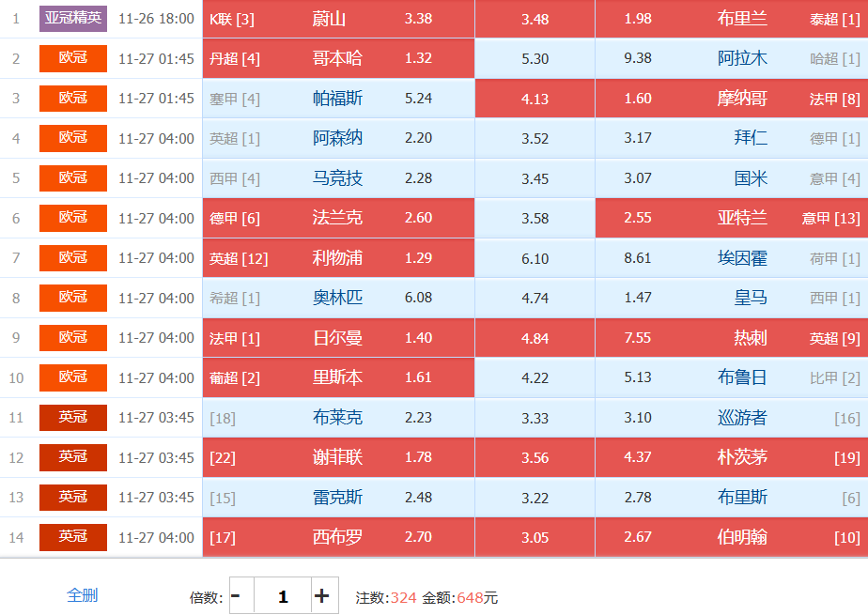Toggle draw odds 3.05 for 西布罗 match
This screenshot has width=868, height=615.
[535, 537]
